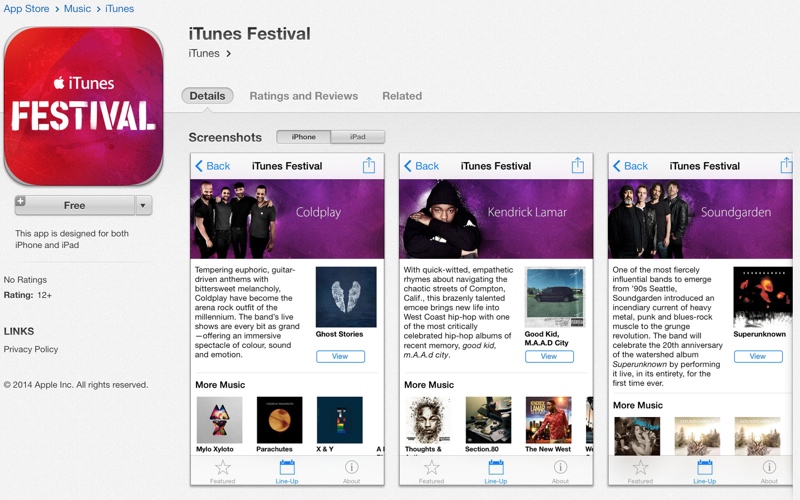
Task: Click 'Screenshots' section heading
Action: 225,137
